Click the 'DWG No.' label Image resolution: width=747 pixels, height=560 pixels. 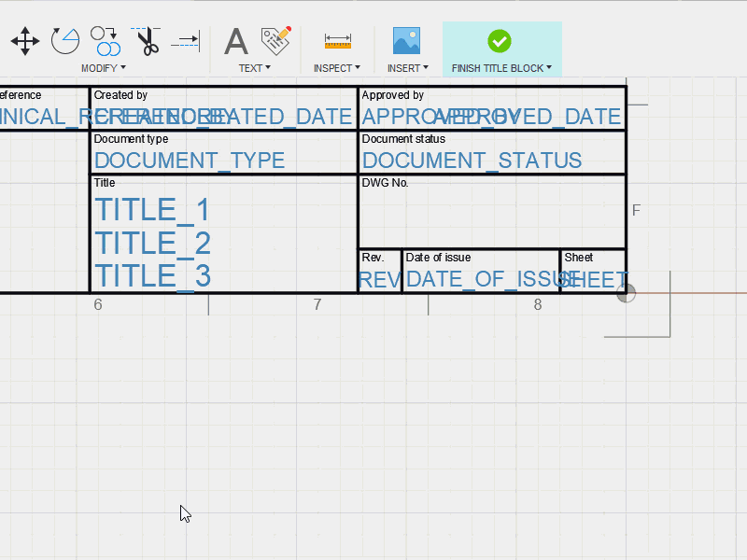pyautogui.click(x=385, y=182)
